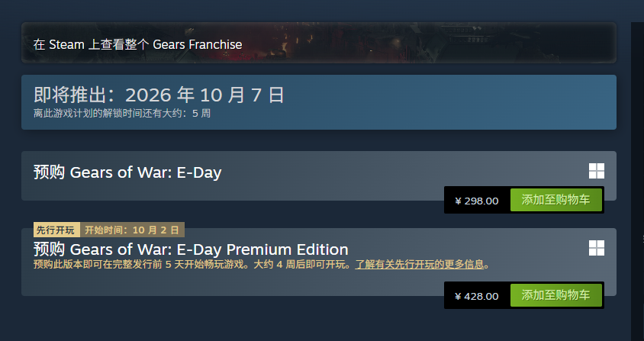The image size is (644, 341).
Task: Add the ¥298.00 standard edition to cart
Action: [x=556, y=200]
